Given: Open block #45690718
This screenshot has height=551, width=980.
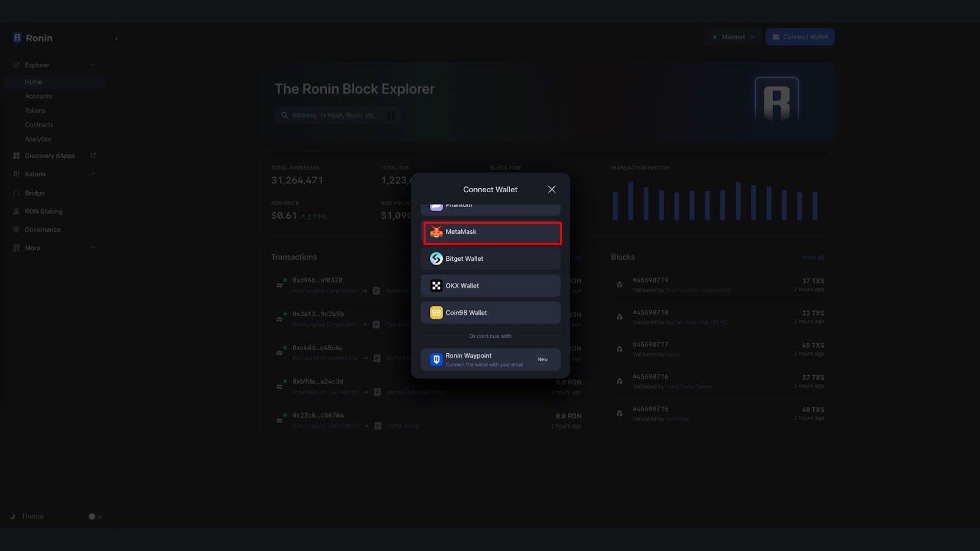Looking at the screenshot, I should 650,313.
